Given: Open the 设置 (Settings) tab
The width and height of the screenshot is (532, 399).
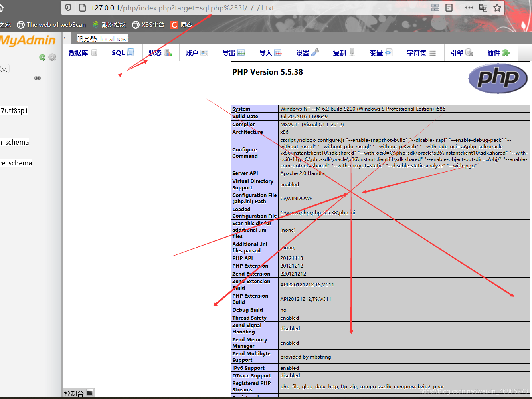Looking at the screenshot, I should 307,53.
